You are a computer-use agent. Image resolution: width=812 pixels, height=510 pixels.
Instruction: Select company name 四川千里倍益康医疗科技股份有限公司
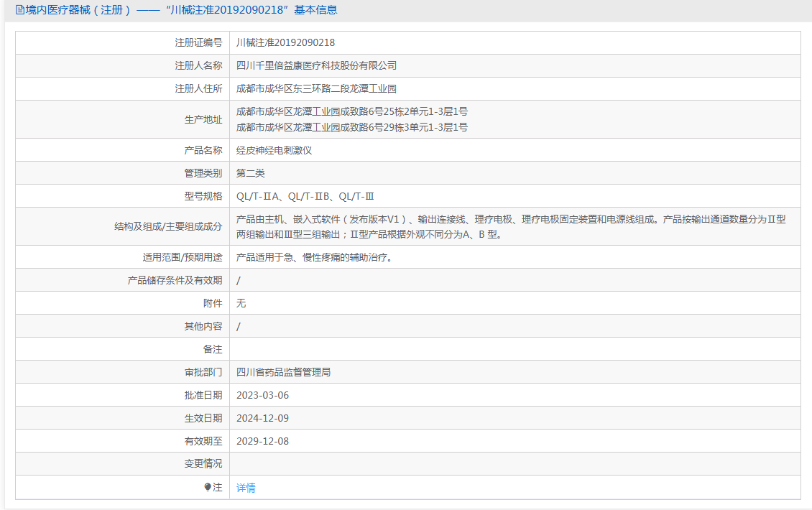(x=316, y=66)
